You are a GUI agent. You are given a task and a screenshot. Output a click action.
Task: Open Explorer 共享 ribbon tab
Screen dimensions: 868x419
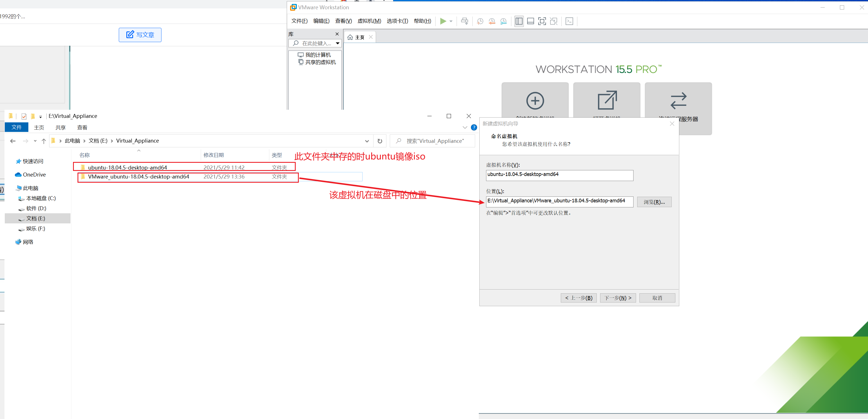(x=61, y=127)
